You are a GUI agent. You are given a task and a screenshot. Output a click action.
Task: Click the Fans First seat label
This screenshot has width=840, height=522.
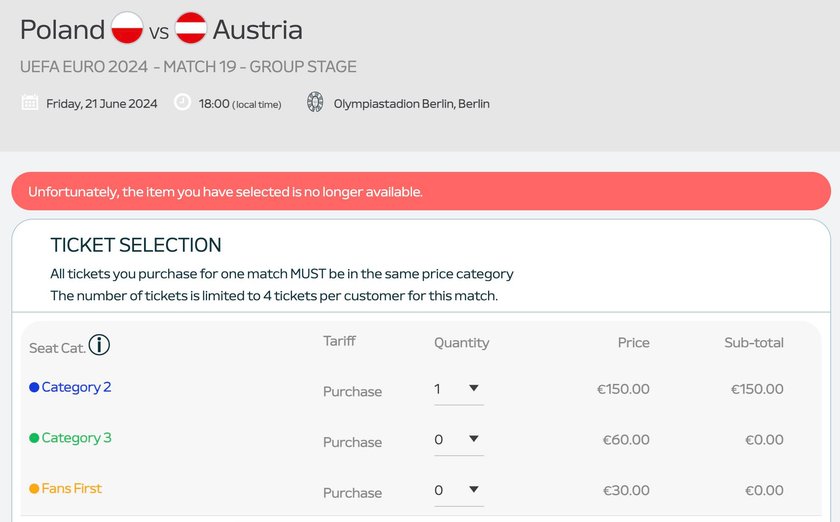point(72,488)
